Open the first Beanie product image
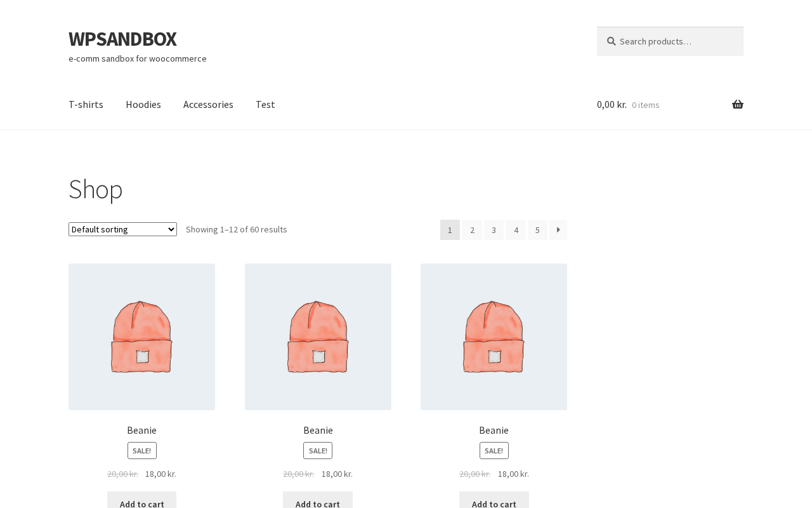Screen dimensions: 812x508 point(141,337)
